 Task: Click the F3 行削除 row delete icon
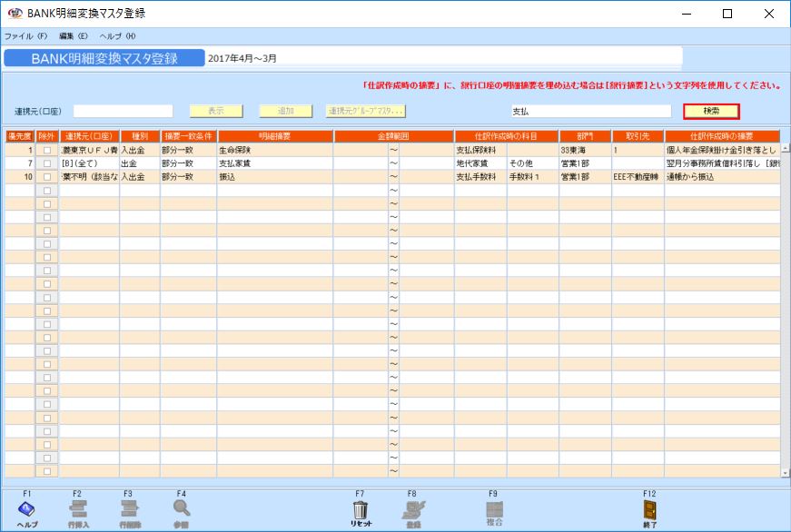coord(129,509)
